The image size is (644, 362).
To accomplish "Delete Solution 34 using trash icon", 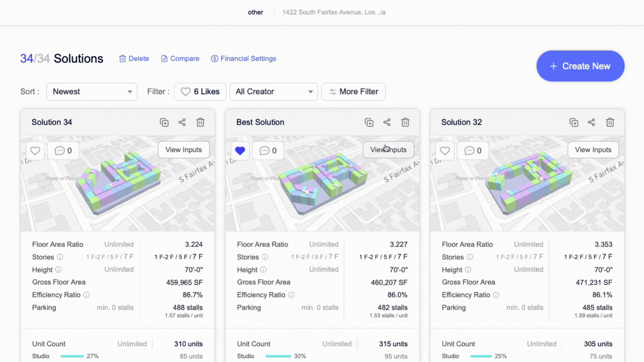I will pos(200,122).
